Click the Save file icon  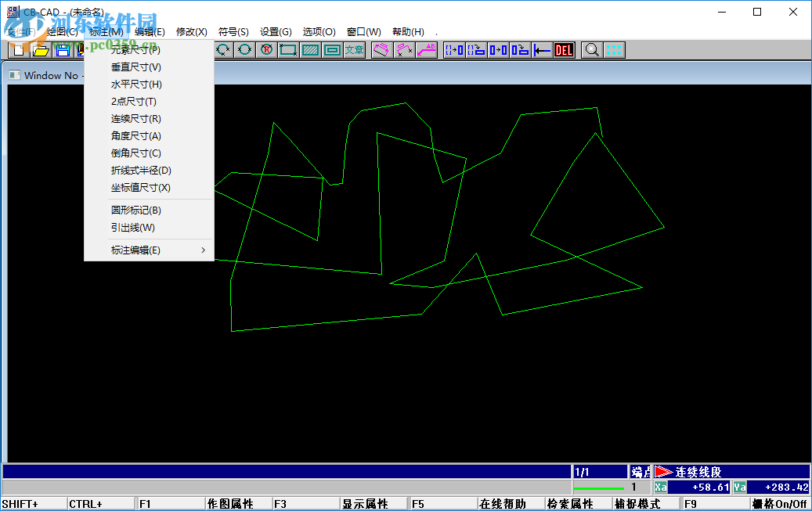[x=62, y=49]
